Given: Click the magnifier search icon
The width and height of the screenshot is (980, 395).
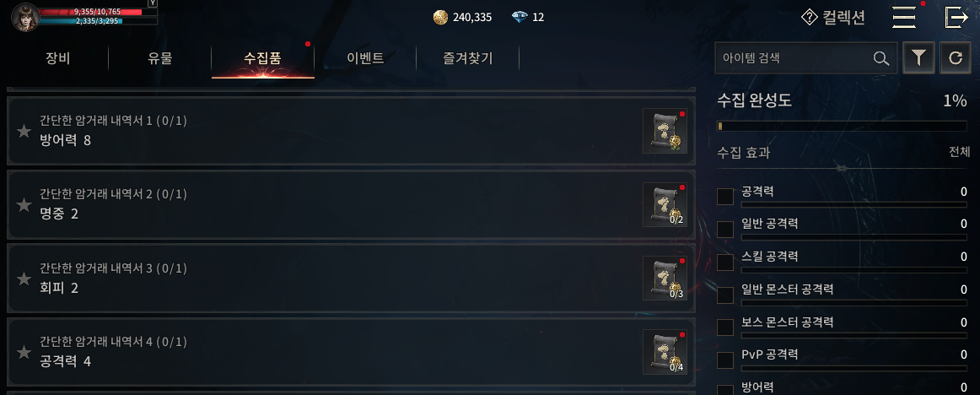Looking at the screenshot, I should coord(881,58).
